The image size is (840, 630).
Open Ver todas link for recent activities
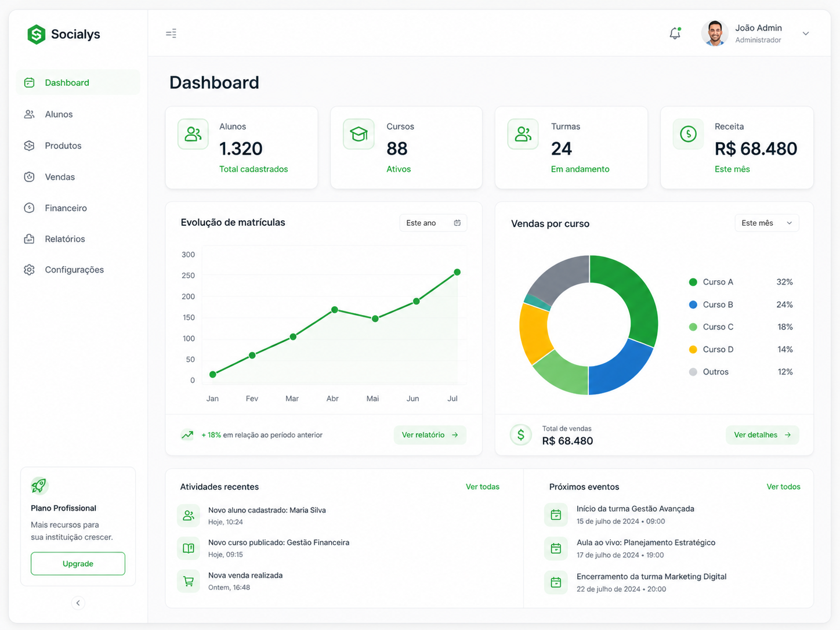click(x=483, y=487)
